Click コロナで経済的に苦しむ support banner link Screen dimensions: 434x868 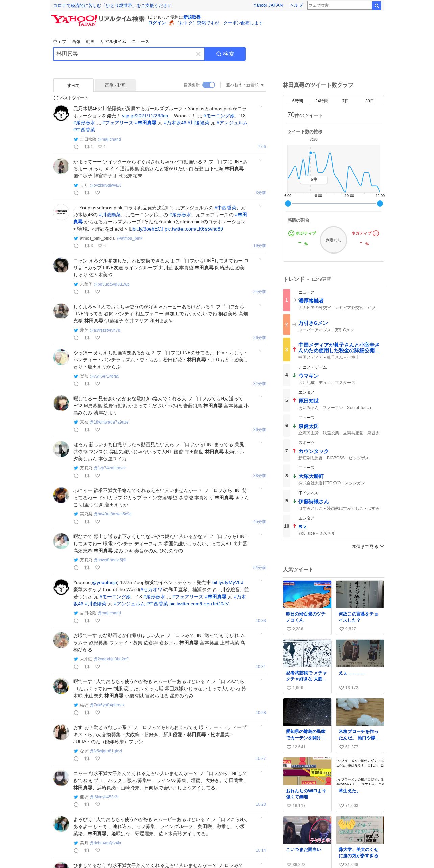[x=112, y=6]
